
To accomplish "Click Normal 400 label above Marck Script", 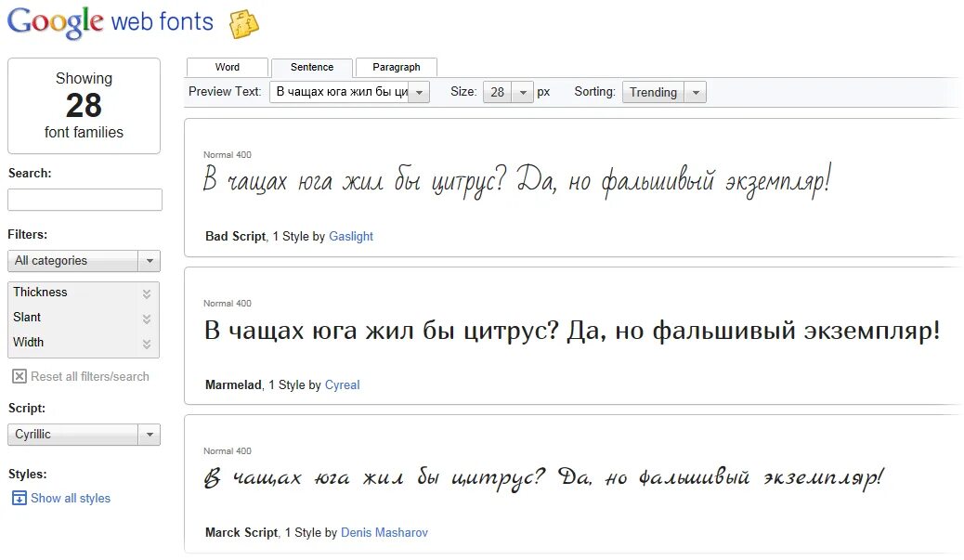I will click(228, 451).
